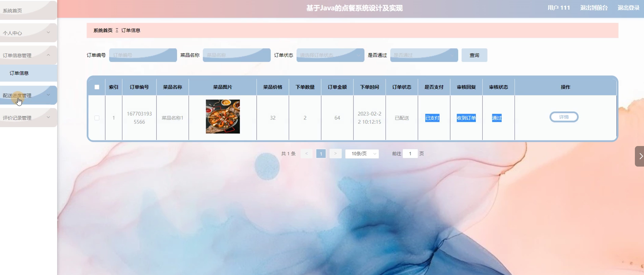The width and height of the screenshot is (644, 275).
Task: Click the 下单时间 column header
Action: (x=370, y=87)
